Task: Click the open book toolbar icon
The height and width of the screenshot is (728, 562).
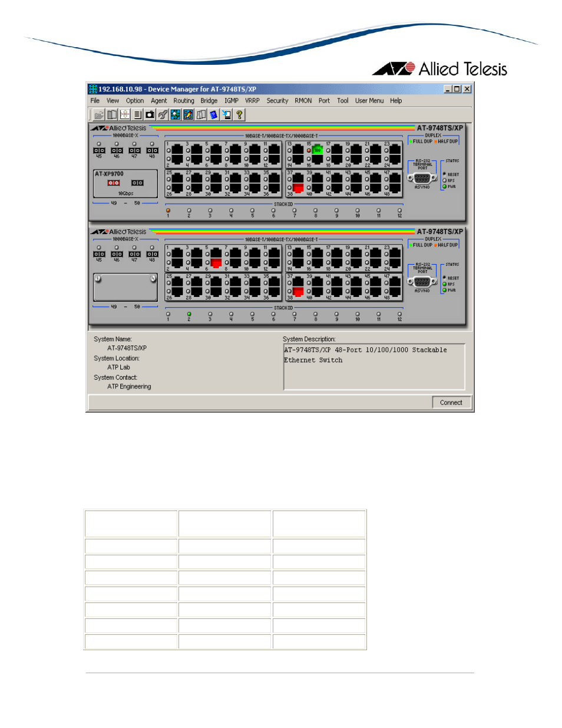Action: (112, 115)
